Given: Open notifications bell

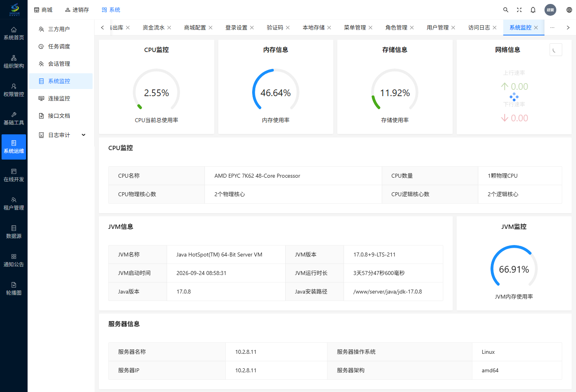Looking at the screenshot, I should (x=533, y=10).
